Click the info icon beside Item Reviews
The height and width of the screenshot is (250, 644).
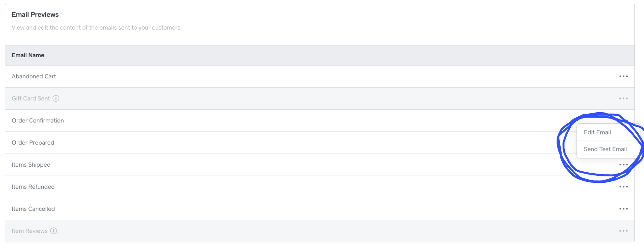[54, 231]
